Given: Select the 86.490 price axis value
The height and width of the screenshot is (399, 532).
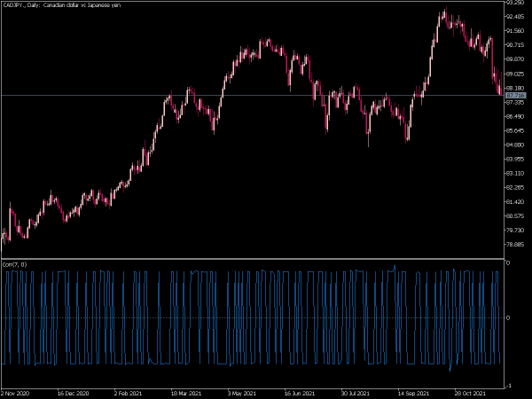Looking at the screenshot, I should click(515, 117).
